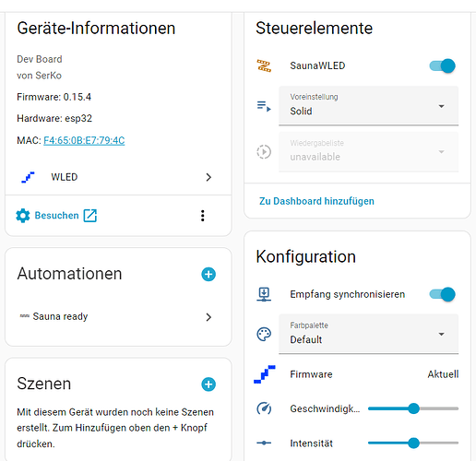Open the Sauna ready automation
Screen dimensions: 476x461
coord(118,316)
